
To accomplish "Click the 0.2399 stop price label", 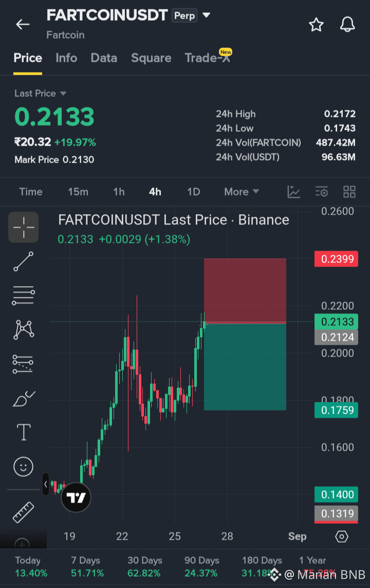I will 336,259.
